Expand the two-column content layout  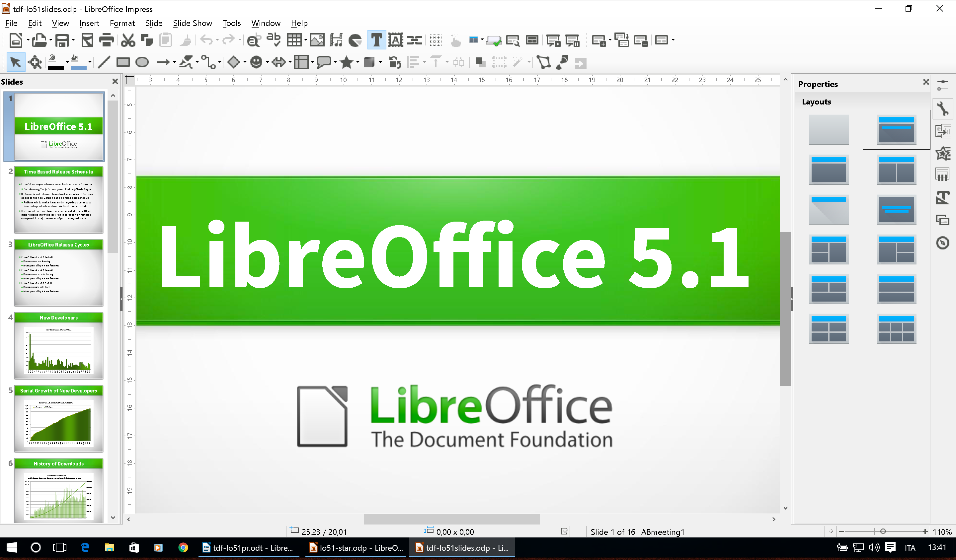tap(896, 169)
